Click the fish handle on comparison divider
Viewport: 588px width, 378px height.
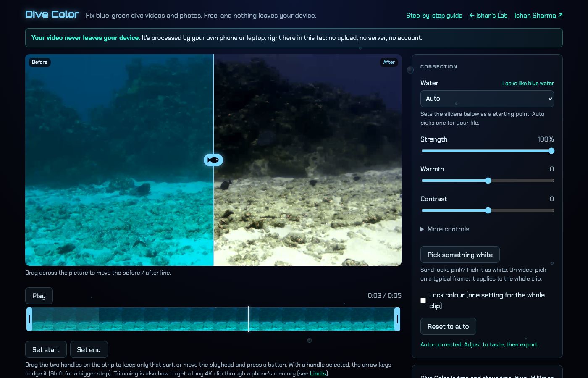pyautogui.click(x=213, y=160)
